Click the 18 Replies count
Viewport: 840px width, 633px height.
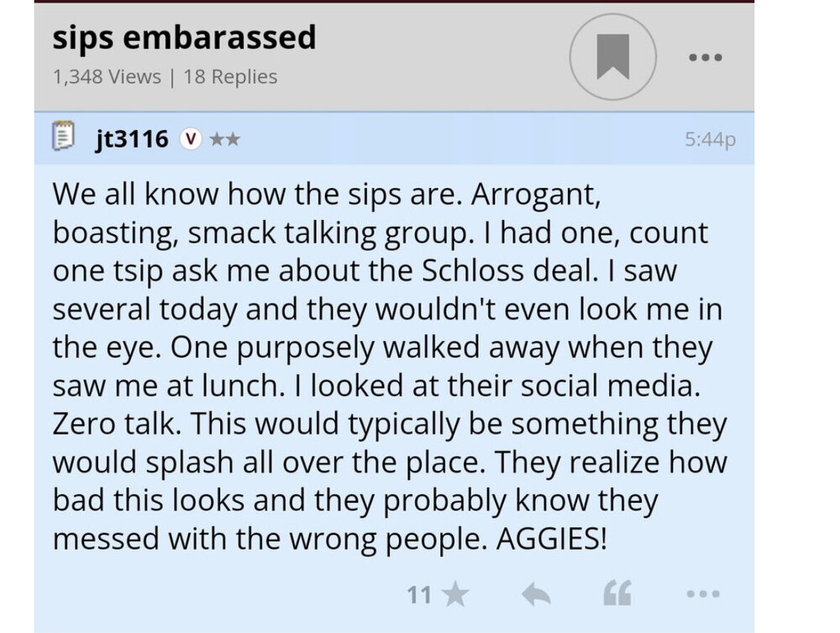coord(230,77)
